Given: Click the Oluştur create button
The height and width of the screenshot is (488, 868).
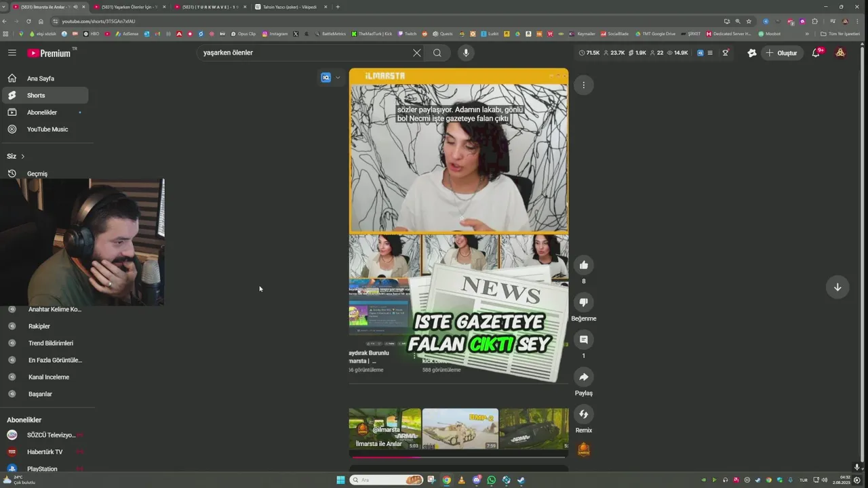Looking at the screenshot, I should tap(782, 53).
